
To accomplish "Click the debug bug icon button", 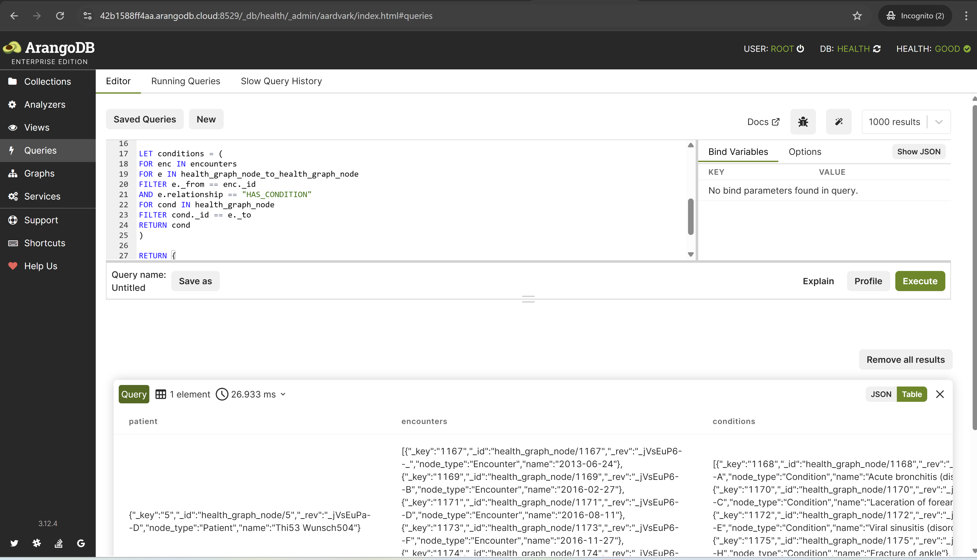I will (803, 122).
